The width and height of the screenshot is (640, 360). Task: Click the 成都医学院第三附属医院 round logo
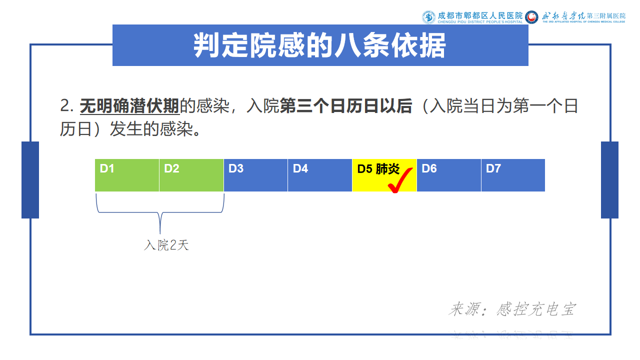pos(531,17)
